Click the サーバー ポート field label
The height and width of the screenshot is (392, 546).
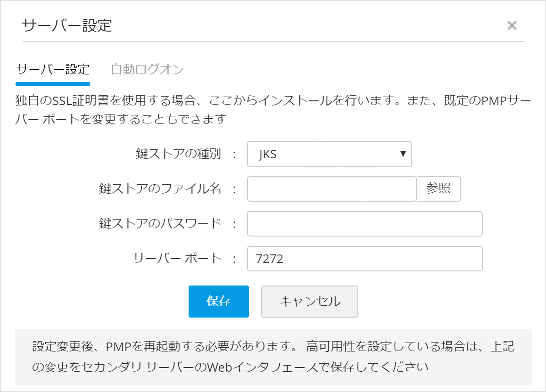[x=177, y=259]
